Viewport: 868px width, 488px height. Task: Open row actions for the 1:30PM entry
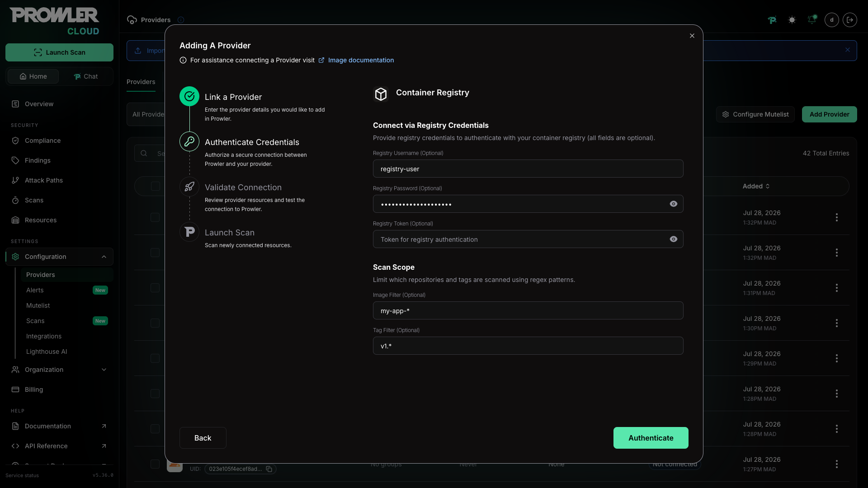point(837,323)
